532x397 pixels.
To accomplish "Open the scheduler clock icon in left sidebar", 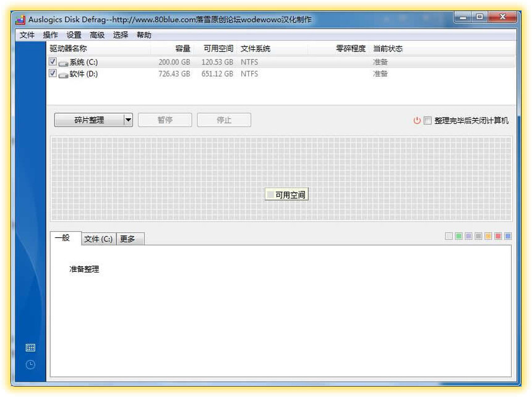I will [x=30, y=364].
